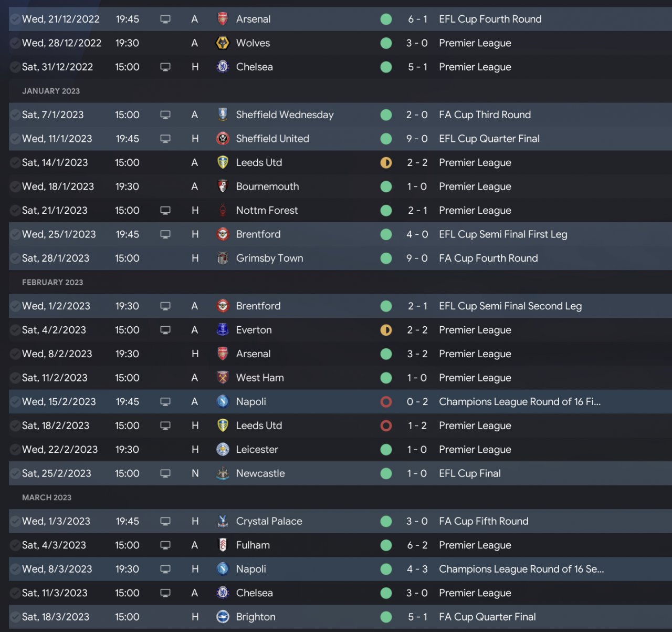Click the Newcastle club badge in the EFL Cup Final row
Screen dimensions: 672x632
coord(223,474)
